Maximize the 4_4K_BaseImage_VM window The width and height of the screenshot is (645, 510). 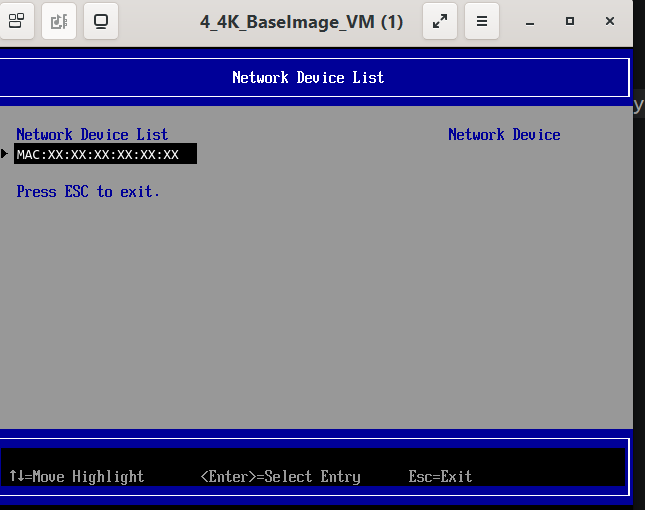click(x=570, y=21)
